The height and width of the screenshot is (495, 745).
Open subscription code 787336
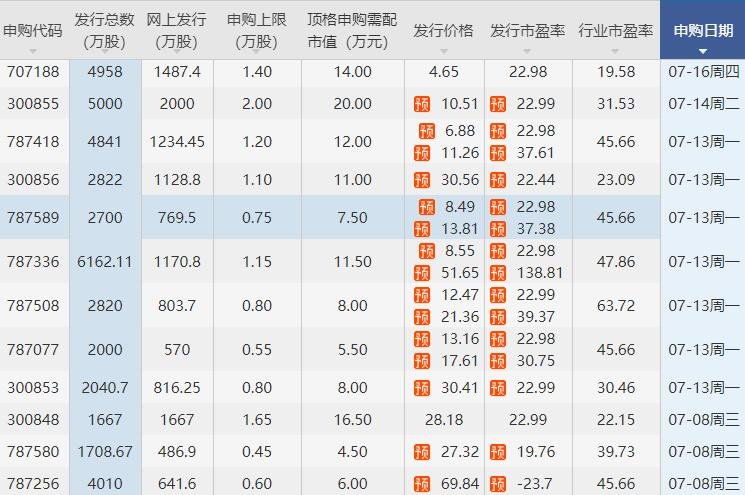click(x=33, y=262)
